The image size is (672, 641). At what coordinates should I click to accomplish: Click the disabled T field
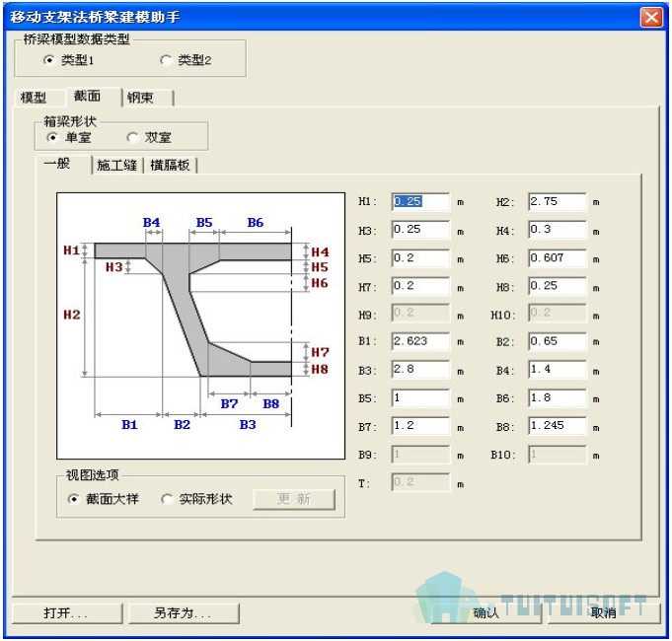click(x=420, y=482)
